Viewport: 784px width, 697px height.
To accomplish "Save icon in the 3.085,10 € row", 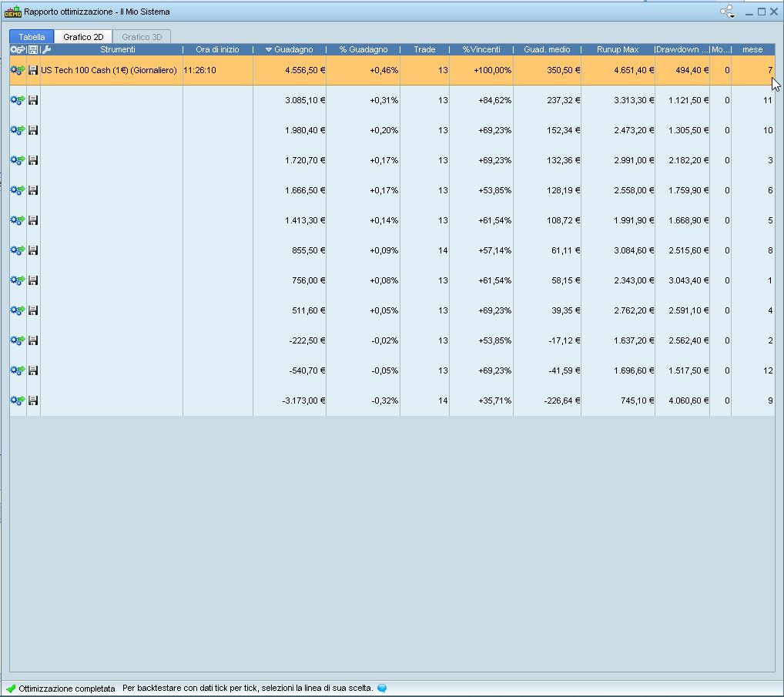I will pyautogui.click(x=33, y=100).
